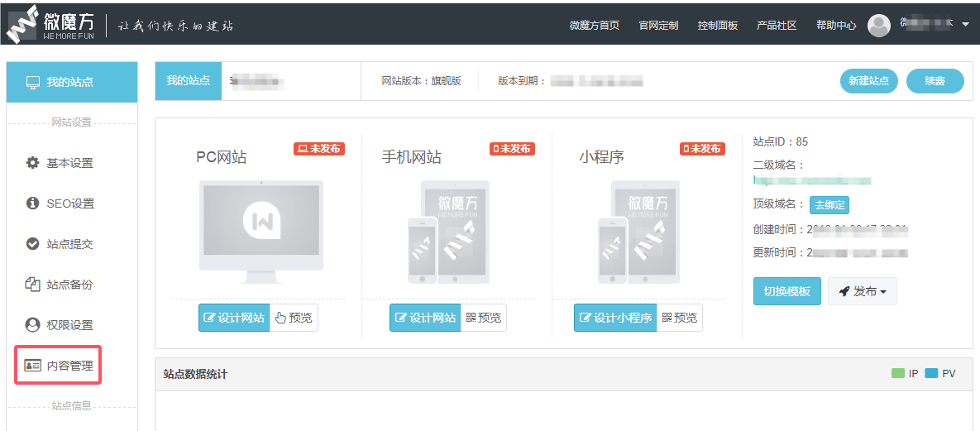The width and height of the screenshot is (980, 431).
Task: Open 官网定制 in top navigation
Action: click(x=659, y=26)
